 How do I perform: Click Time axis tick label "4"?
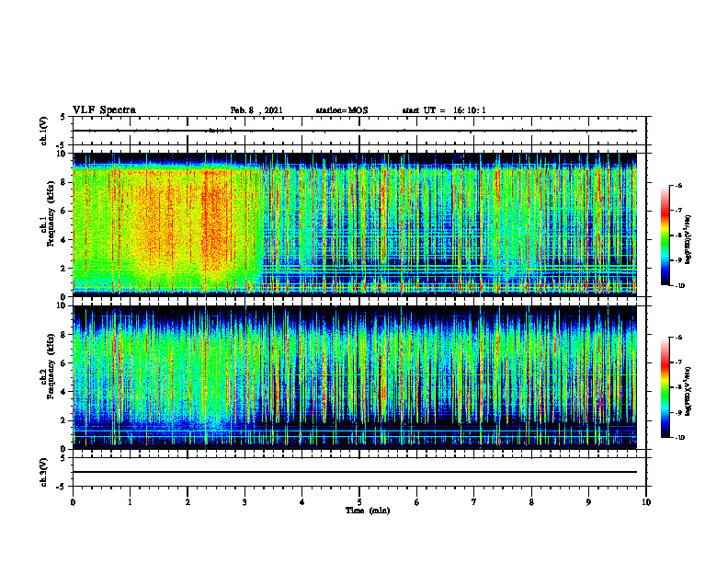pyautogui.click(x=302, y=502)
